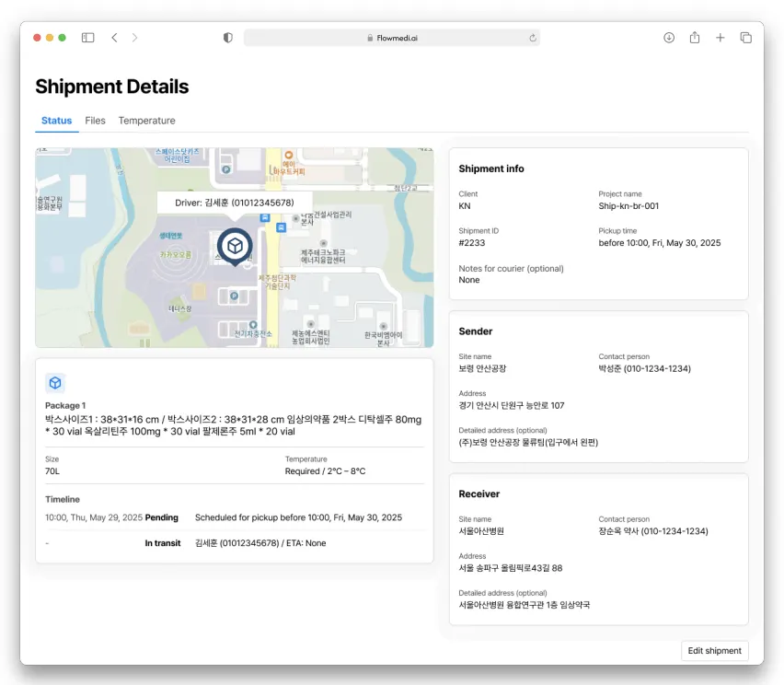
Task: Click the package marker pin on map
Action: coord(235,247)
